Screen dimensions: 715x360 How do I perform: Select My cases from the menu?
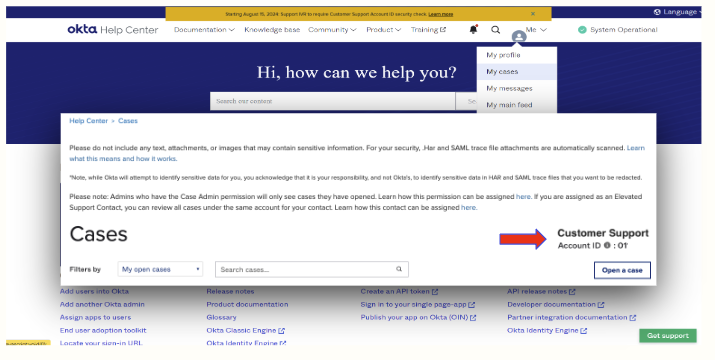516,72
